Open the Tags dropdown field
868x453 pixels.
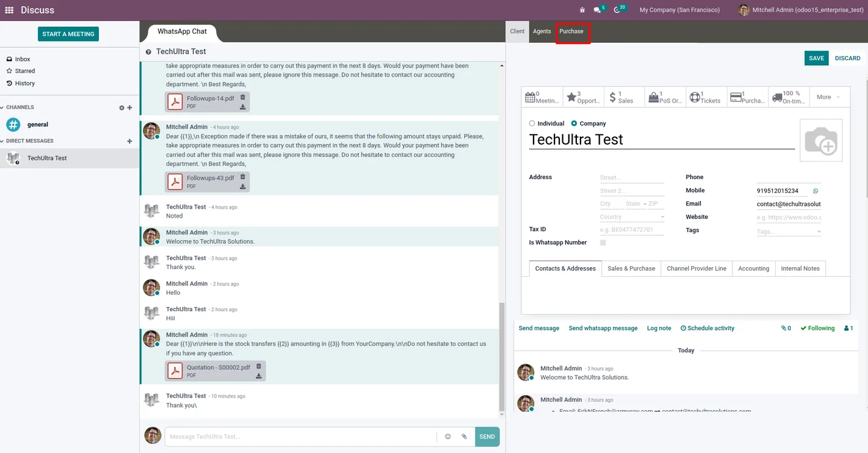(789, 232)
